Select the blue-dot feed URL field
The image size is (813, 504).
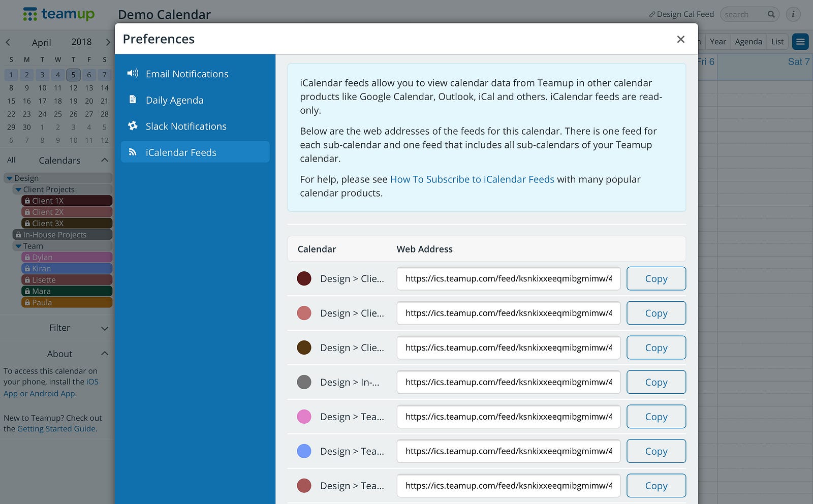(x=509, y=451)
